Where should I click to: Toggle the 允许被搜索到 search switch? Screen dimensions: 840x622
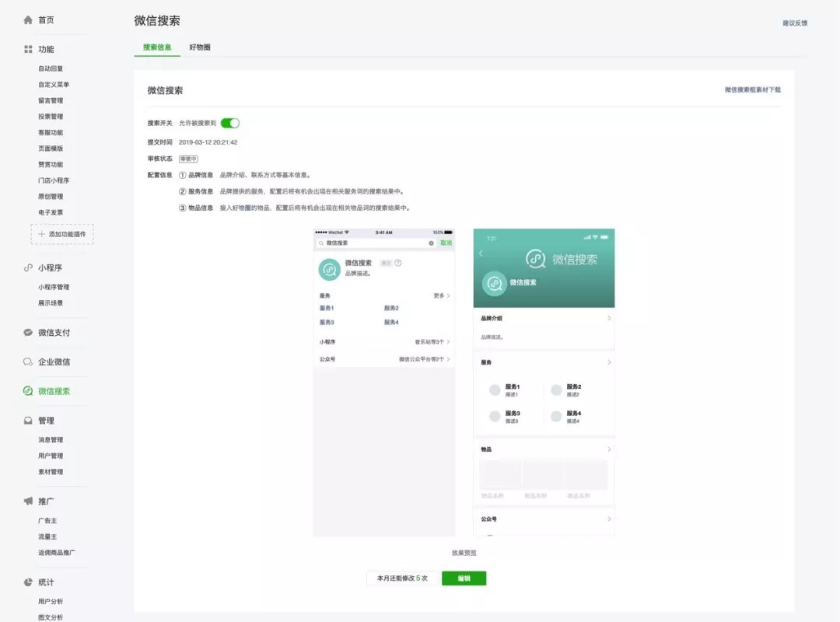[229, 123]
